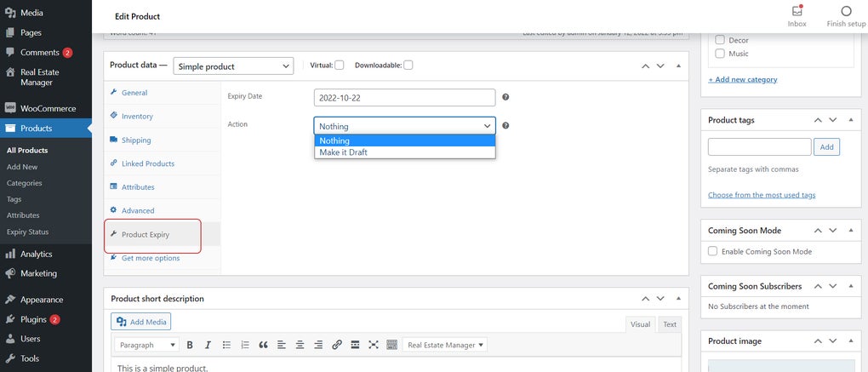This screenshot has width=868, height=372.
Task: Open the Paragraph format dropdown
Action: 147,345
